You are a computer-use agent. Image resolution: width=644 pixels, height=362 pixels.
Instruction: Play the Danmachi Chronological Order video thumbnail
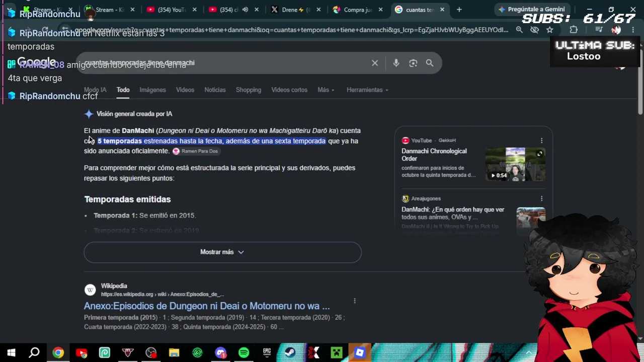point(515,164)
